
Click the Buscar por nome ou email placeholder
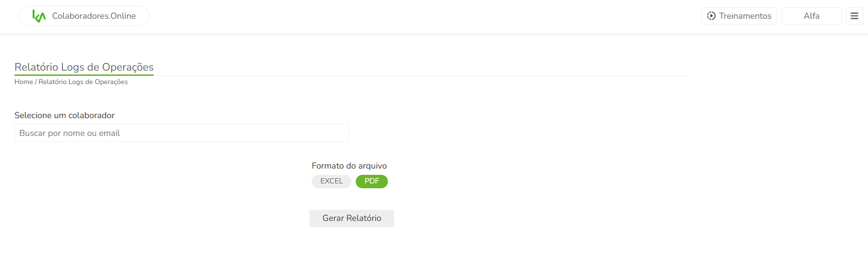coord(70,133)
